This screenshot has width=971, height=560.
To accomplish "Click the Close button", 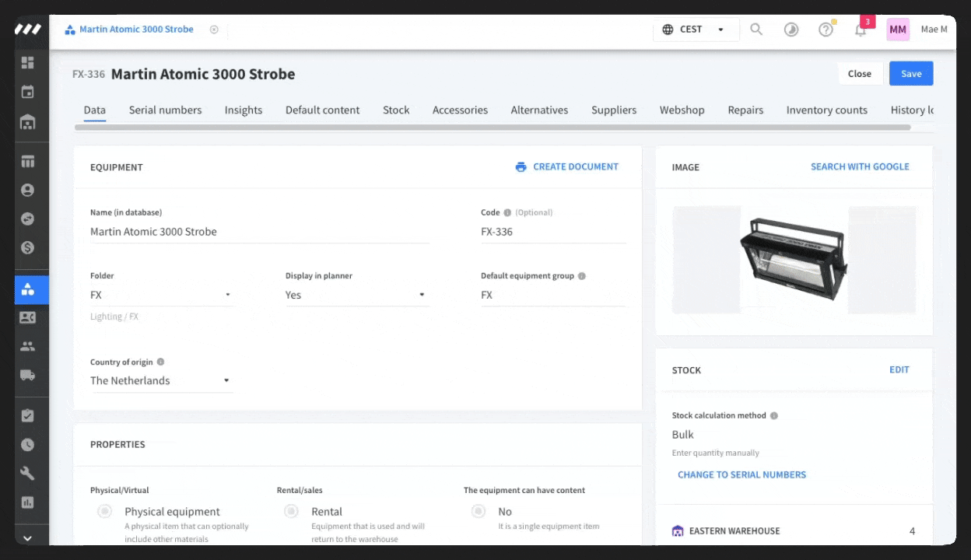I will (x=860, y=74).
